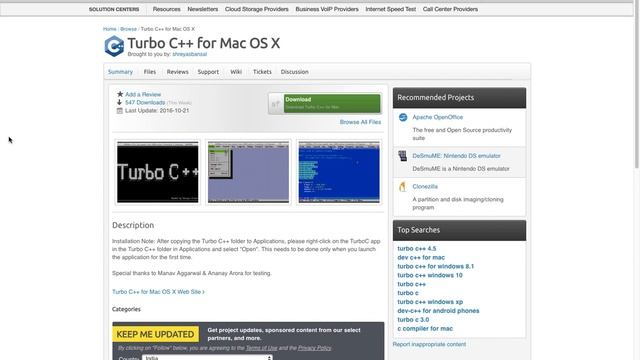Screen dimensions: 640x360
Task: Open the Country dropdown showing India
Action: (207, 358)
